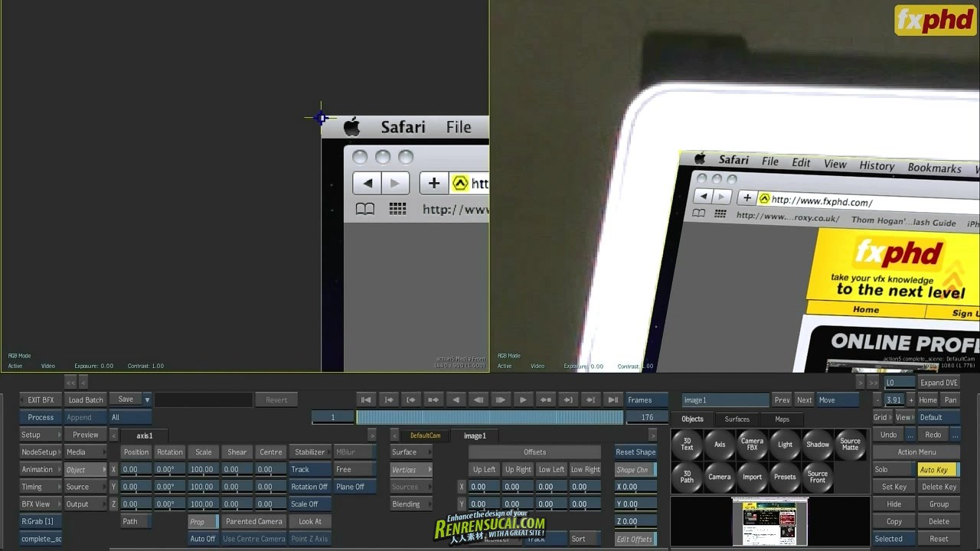Viewport: 980px width, 551px height.
Task: Go to the first frame
Action: 366,399
